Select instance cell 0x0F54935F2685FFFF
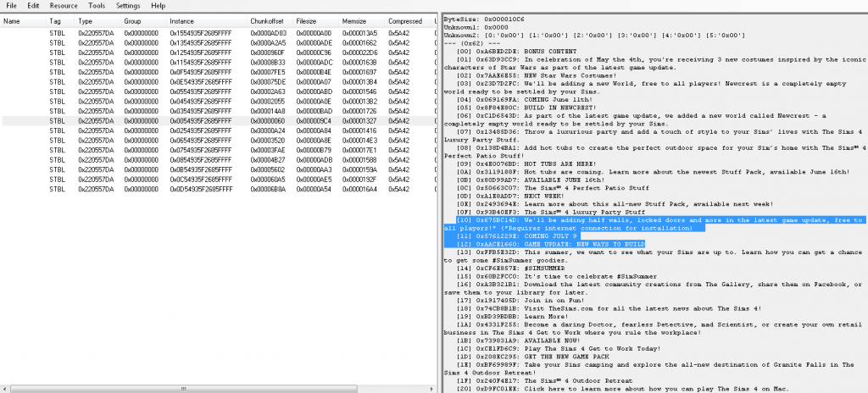This screenshot has width=868, height=393. click(x=200, y=72)
